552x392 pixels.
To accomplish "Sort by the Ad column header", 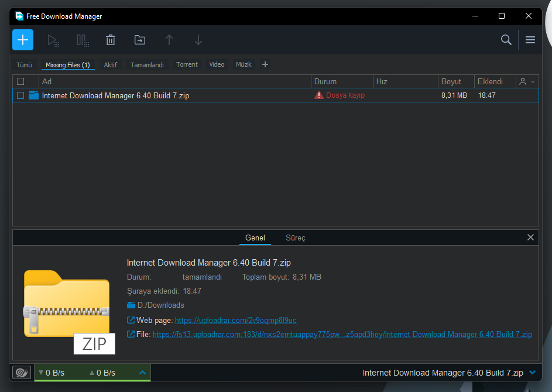I will [174, 81].
